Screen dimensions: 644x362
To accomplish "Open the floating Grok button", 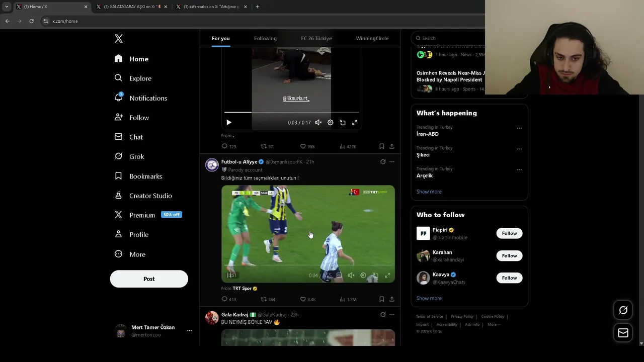I will pyautogui.click(x=623, y=310).
